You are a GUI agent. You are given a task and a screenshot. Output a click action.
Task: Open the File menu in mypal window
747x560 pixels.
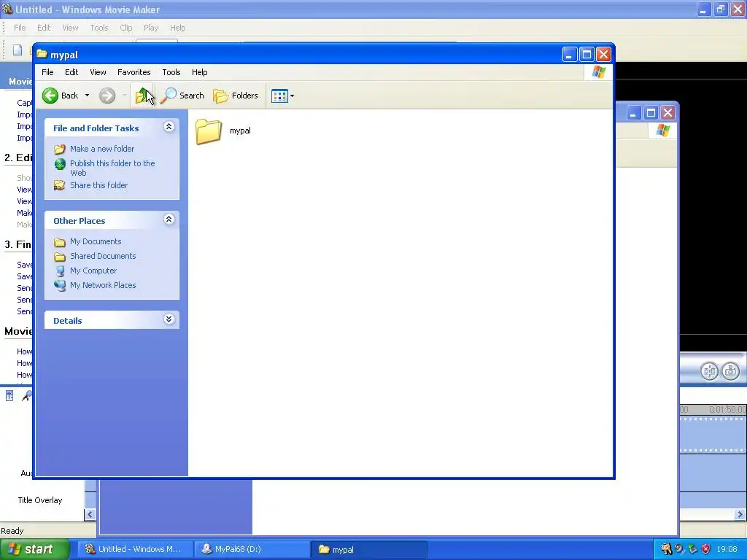[47, 72]
